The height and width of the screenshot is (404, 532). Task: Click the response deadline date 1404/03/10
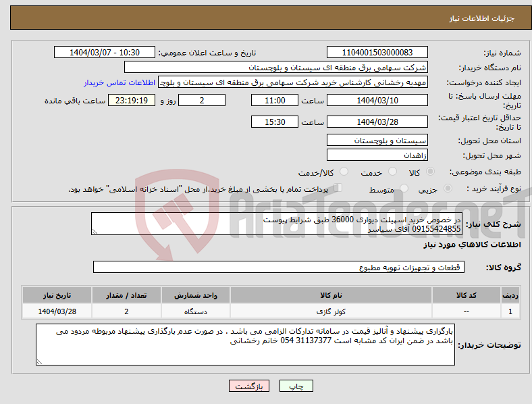[x=377, y=100]
